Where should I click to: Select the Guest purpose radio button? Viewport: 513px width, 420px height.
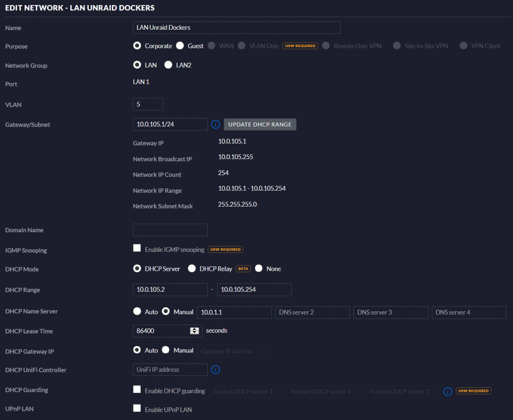click(x=180, y=46)
